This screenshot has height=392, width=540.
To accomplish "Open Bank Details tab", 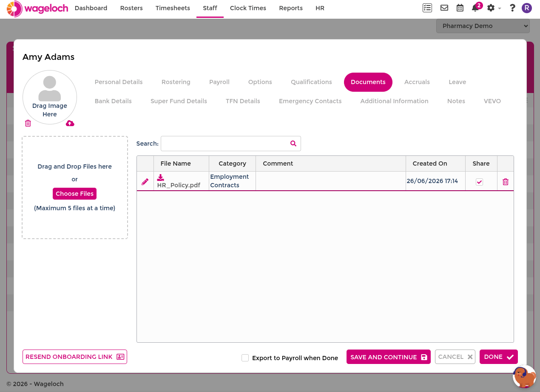I will click(113, 101).
